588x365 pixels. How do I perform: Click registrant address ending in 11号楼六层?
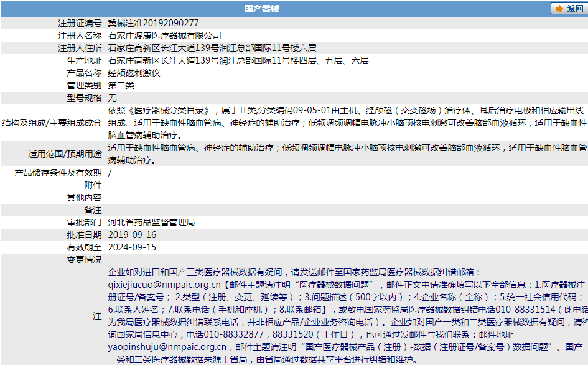click(212, 48)
